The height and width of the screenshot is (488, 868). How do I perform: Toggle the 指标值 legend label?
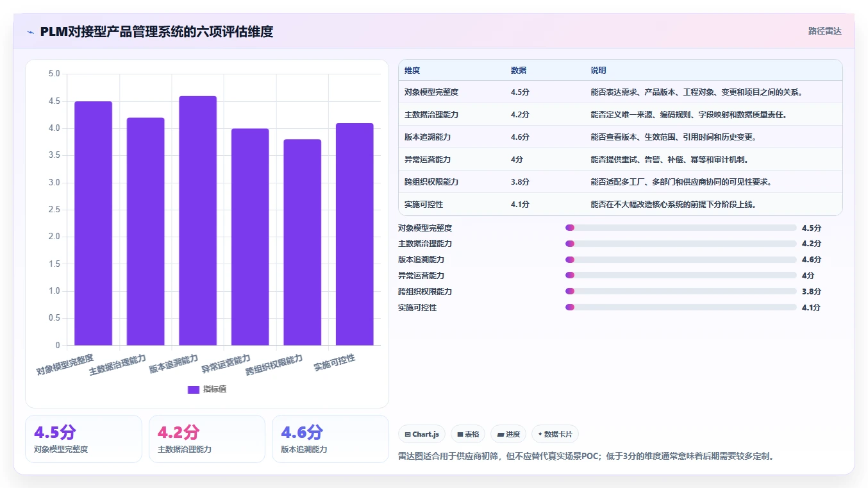tap(215, 389)
